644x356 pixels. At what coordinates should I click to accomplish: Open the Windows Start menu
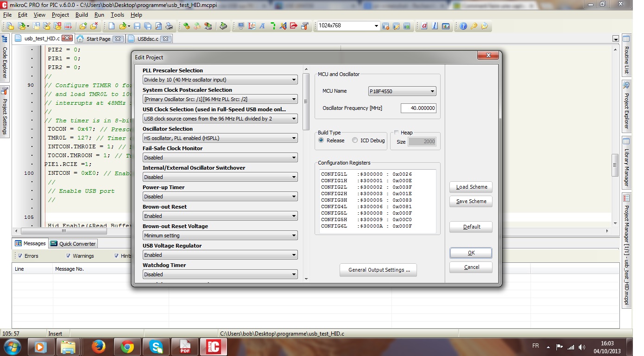(x=12, y=347)
